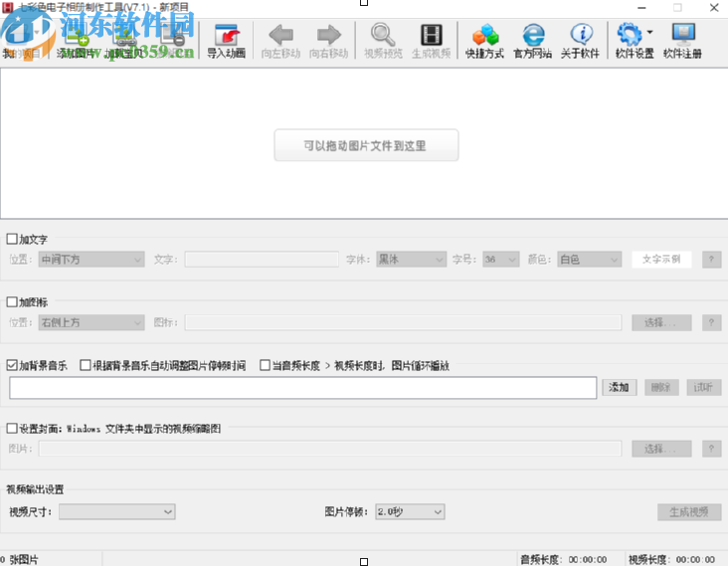Expand the 软件设置 dropdown arrow
The width and height of the screenshot is (728, 566).
click(649, 32)
